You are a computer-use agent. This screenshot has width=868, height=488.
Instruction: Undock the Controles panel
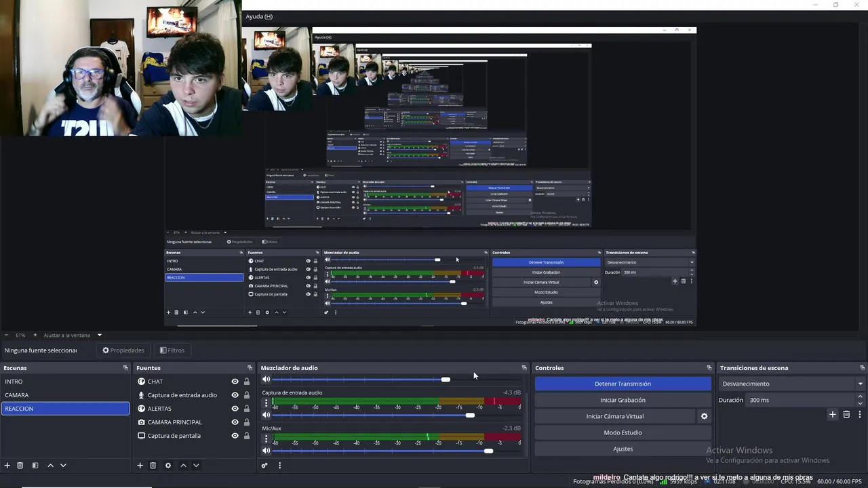tap(709, 368)
